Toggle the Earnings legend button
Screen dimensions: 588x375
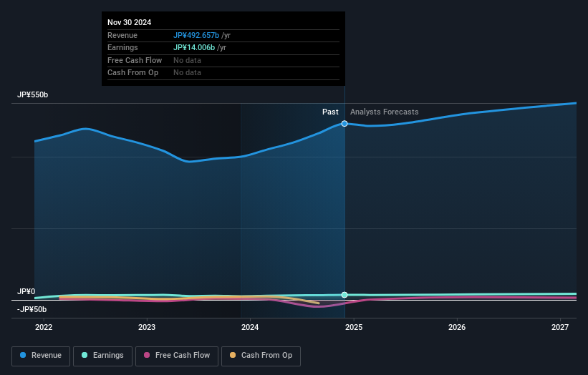pyautogui.click(x=102, y=356)
